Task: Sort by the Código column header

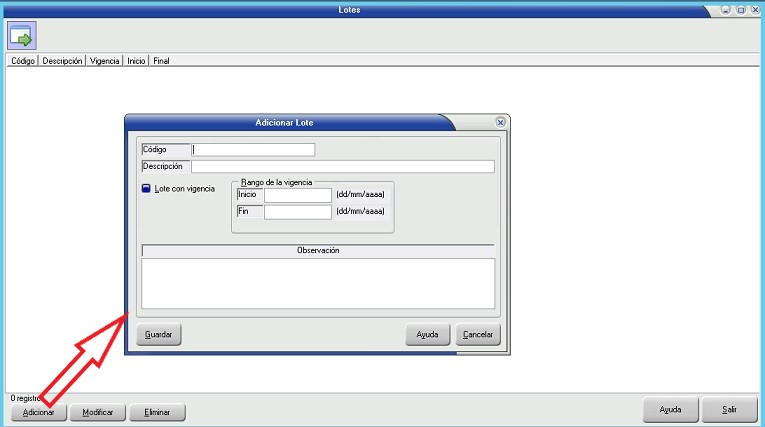Action: click(22, 61)
